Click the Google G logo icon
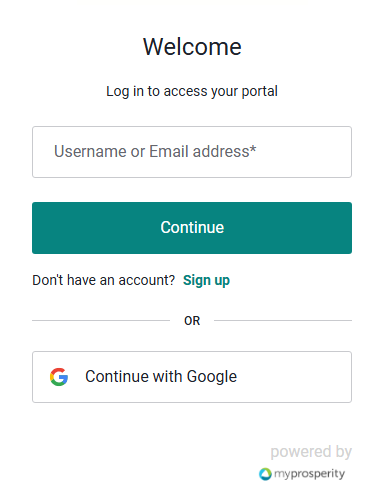The image size is (378, 496). 59,377
